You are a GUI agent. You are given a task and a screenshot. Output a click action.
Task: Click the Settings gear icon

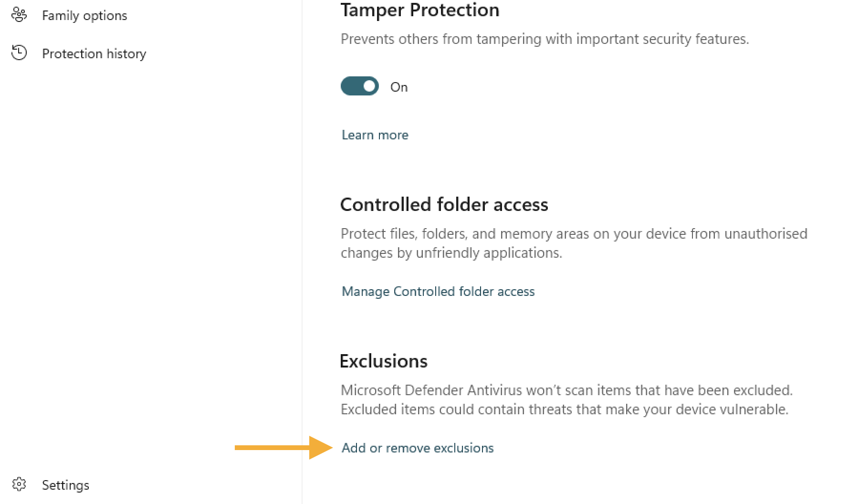click(x=19, y=484)
